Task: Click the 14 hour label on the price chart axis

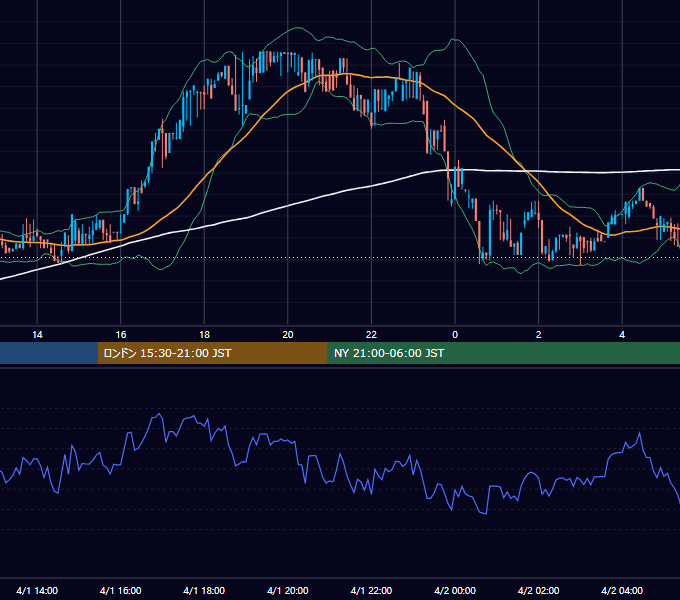Action: point(37,335)
